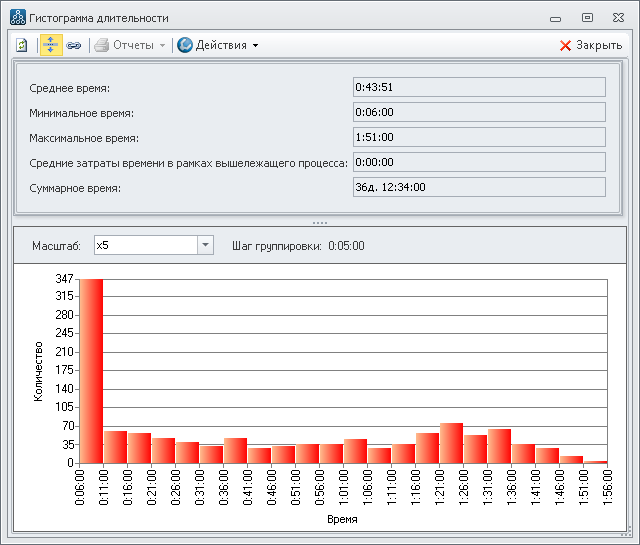The height and width of the screenshot is (545, 640).
Task: Click the app icon in title bar
Action: [x=16, y=18]
